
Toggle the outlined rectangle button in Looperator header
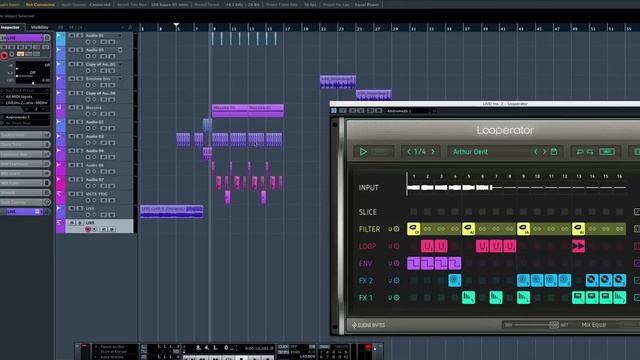[607, 152]
